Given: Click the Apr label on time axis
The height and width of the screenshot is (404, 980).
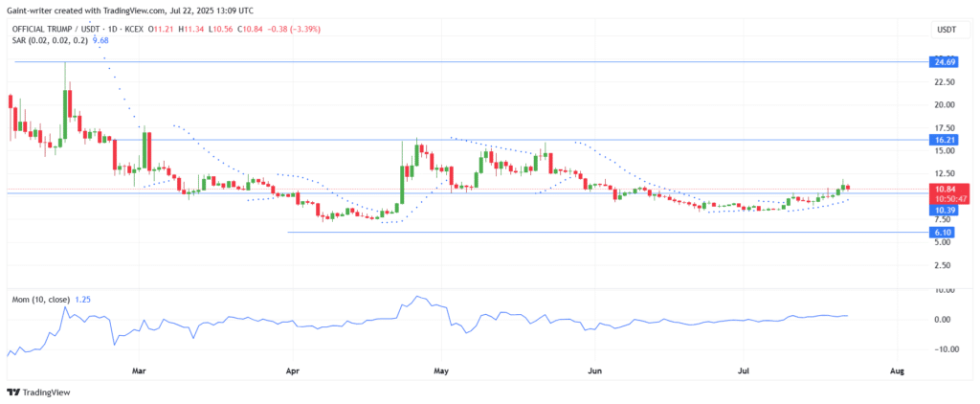Looking at the screenshot, I should coord(292,371).
